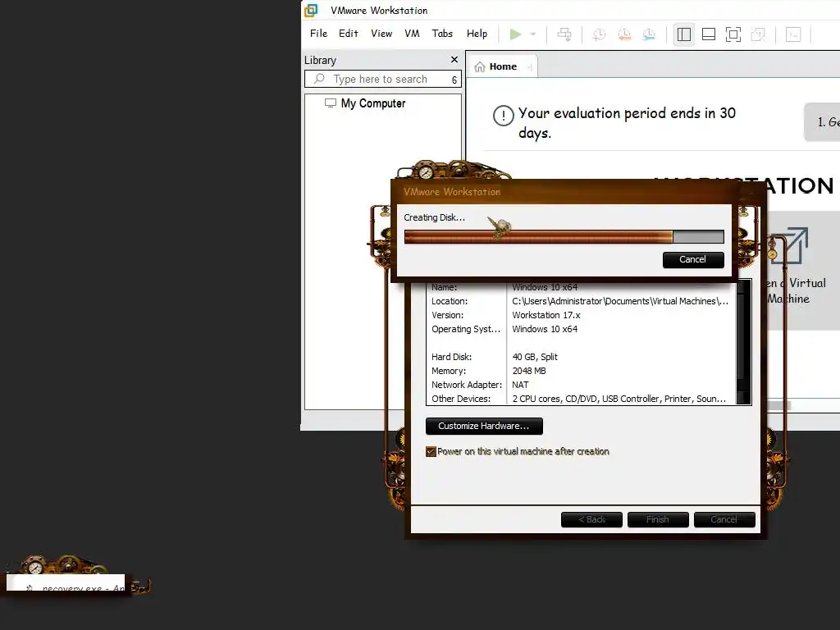The height and width of the screenshot is (630, 840).
Task: Click the Send Ctrl+Alt+Del toolbar icon
Action: tap(564, 34)
